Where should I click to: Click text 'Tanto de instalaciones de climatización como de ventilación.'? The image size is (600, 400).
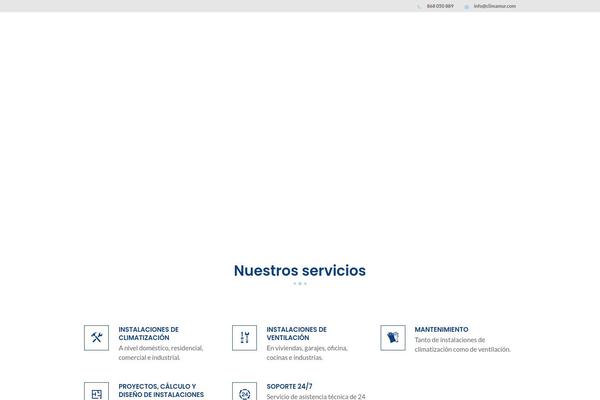click(x=463, y=344)
